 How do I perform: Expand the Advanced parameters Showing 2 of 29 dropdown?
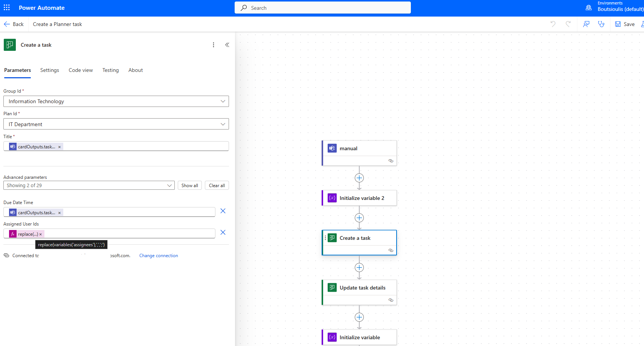169,185
